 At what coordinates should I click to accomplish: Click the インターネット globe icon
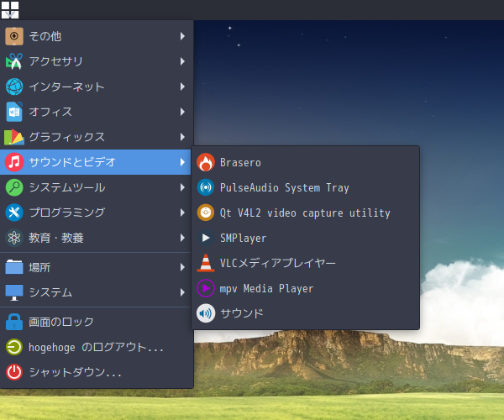14,87
